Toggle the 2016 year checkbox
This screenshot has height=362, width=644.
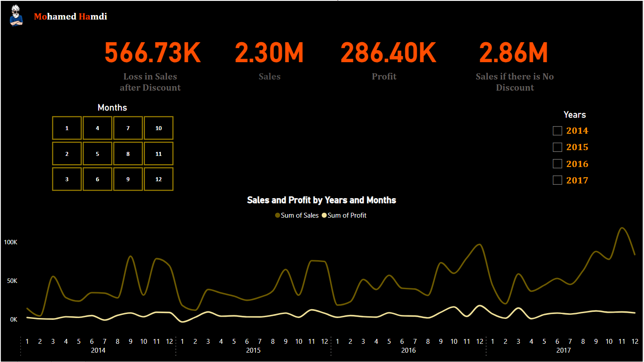[x=557, y=164]
